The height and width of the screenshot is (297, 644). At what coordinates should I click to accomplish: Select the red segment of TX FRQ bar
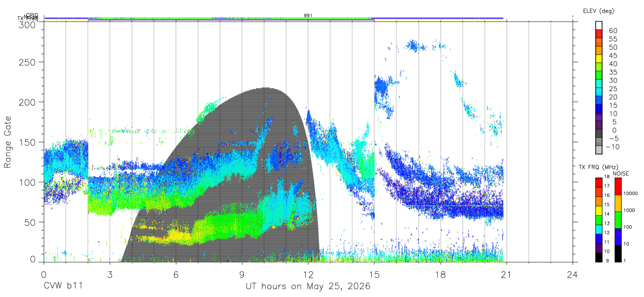598,183
